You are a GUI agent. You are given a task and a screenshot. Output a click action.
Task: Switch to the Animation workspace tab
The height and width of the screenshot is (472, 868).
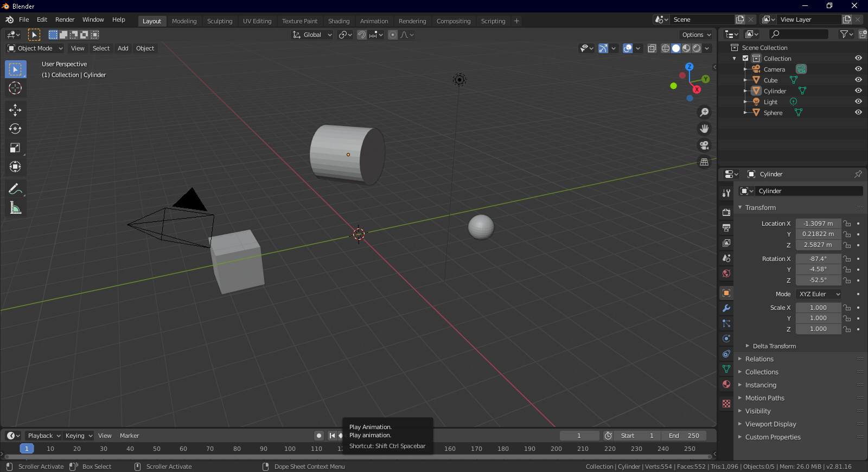click(x=374, y=21)
